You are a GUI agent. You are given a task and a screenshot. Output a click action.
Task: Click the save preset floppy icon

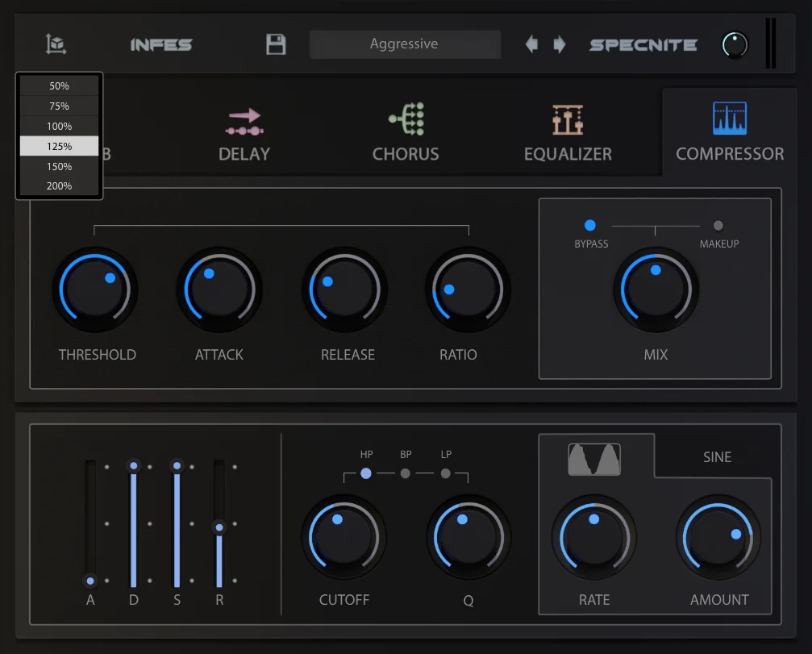pos(276,44)
